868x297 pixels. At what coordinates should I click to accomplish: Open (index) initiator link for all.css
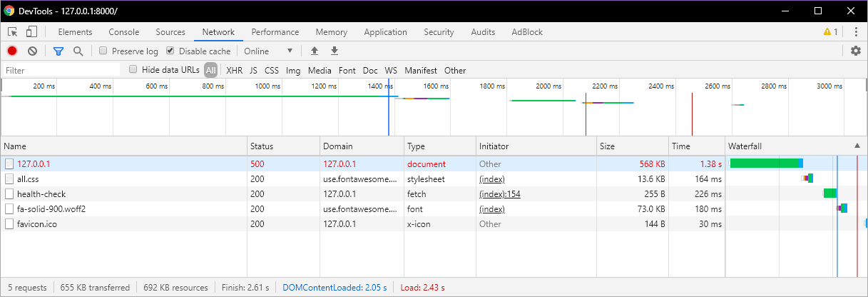[x=491, y=179]
